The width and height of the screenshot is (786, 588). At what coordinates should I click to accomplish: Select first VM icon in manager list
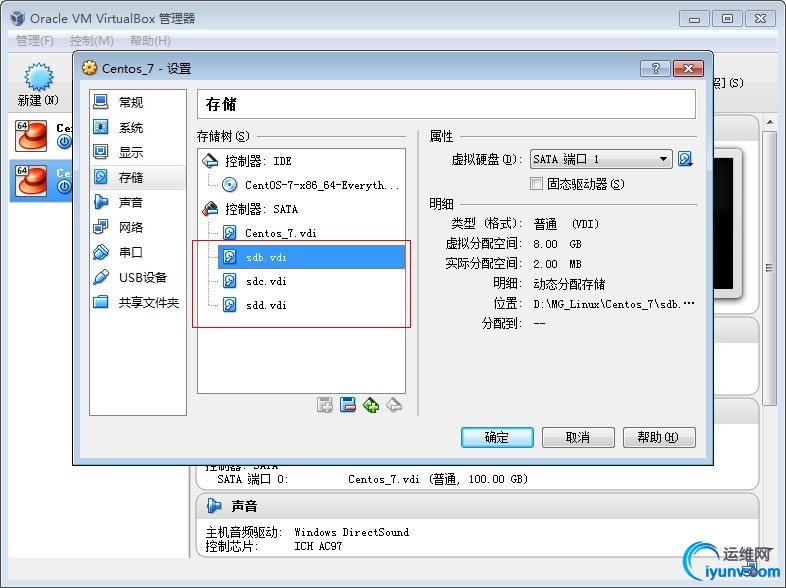(x=31, y=136)
